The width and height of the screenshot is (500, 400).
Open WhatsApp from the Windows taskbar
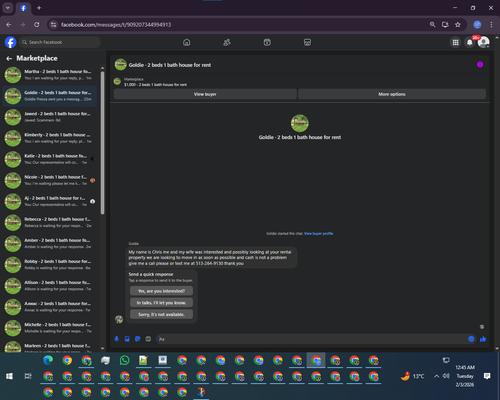124,360
